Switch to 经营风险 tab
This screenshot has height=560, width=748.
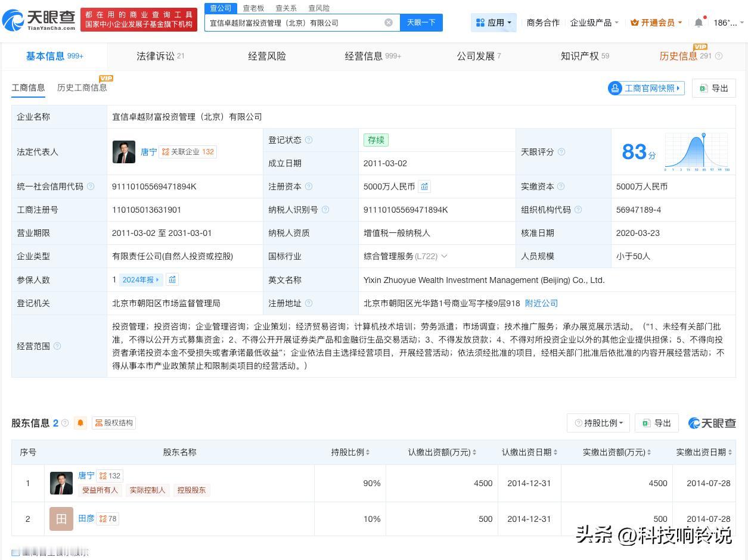coord(267,56)
